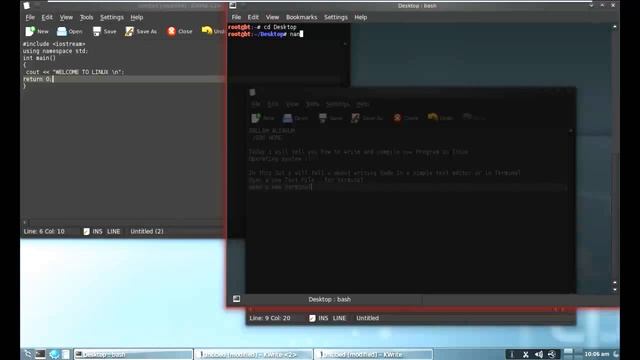Click New in the dimmed KWrite window

(x=263, y=118)
